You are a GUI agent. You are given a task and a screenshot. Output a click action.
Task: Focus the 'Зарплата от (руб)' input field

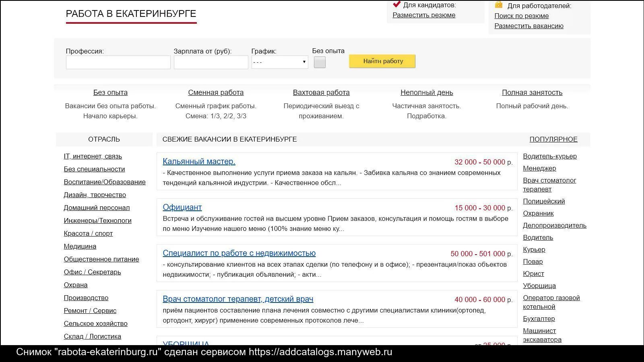tap(211, 62)
